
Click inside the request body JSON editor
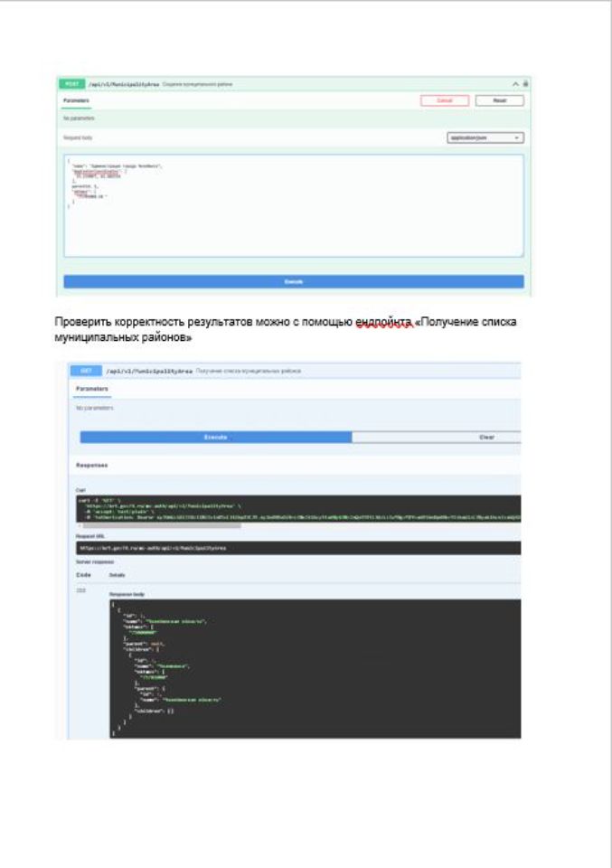pos(293,205)
